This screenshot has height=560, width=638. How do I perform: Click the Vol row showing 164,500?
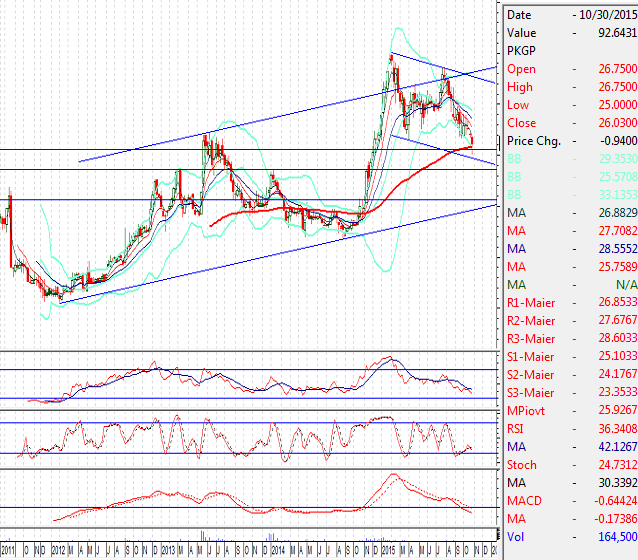pos(570,537)
